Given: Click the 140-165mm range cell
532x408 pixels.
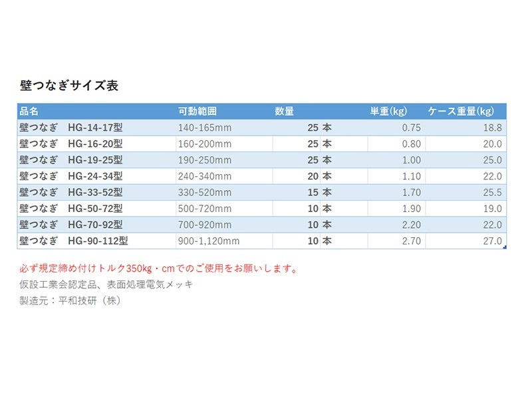Looking at the screenshot, I should click(x=224, y=128).
